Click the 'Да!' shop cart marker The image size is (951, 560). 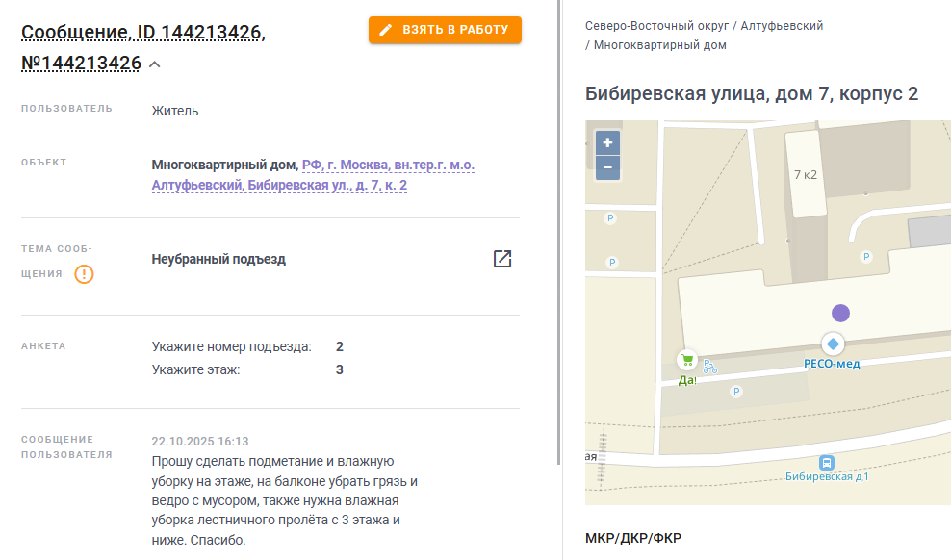[687, 360]
